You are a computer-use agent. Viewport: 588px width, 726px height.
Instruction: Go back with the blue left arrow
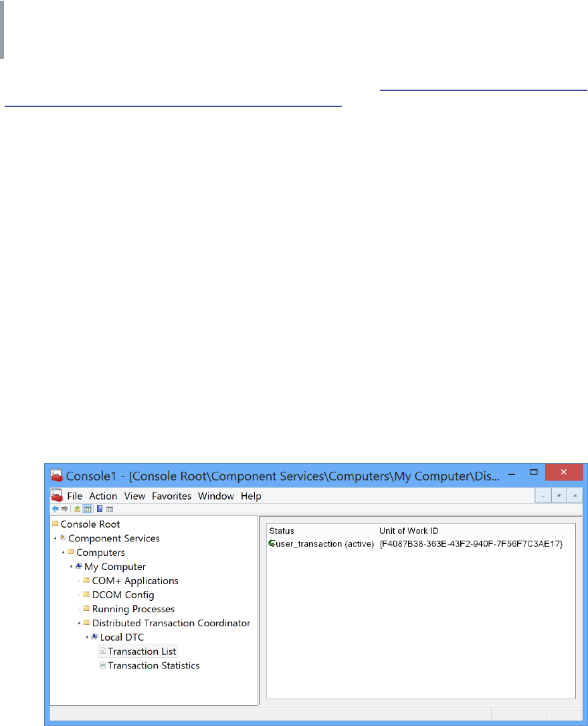coord(55,509)
